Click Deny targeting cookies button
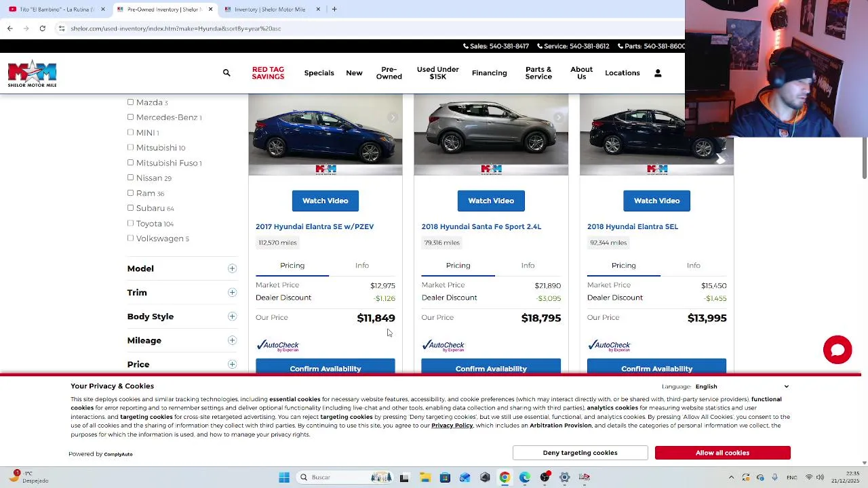The width and height of the screenshot is (868, 488). click(x=580, y=453)
